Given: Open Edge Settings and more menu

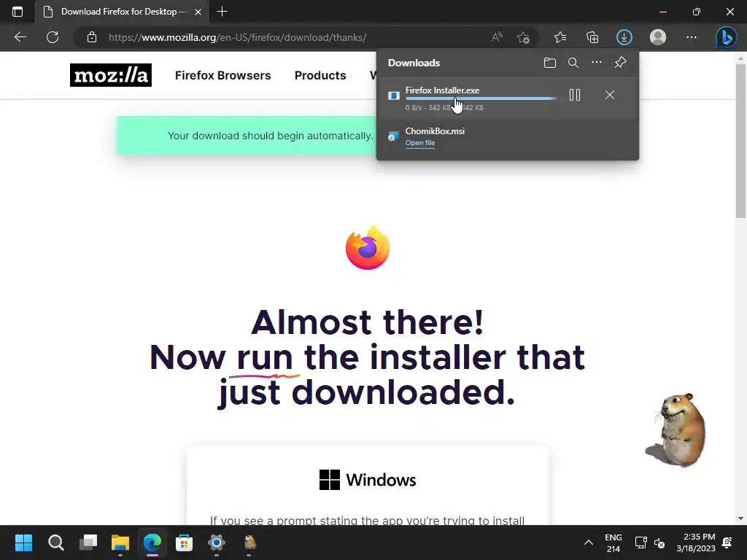Looking at the screenshot, I should click(x=692, y=37).
